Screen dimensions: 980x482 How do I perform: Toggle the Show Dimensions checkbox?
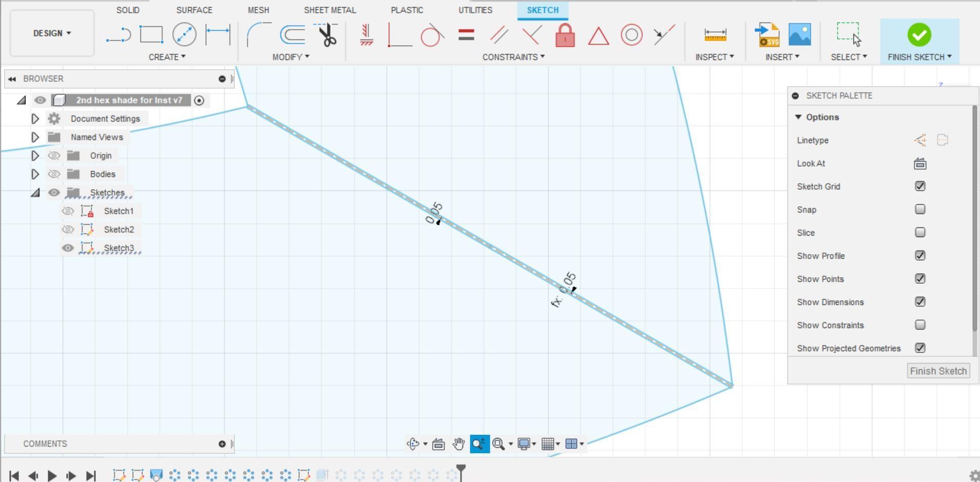point(920,302)
